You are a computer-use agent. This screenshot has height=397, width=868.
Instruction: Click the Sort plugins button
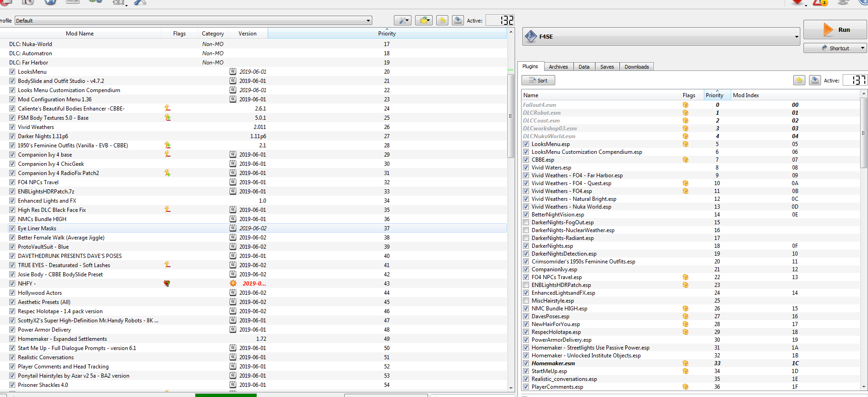pos(538,81)
